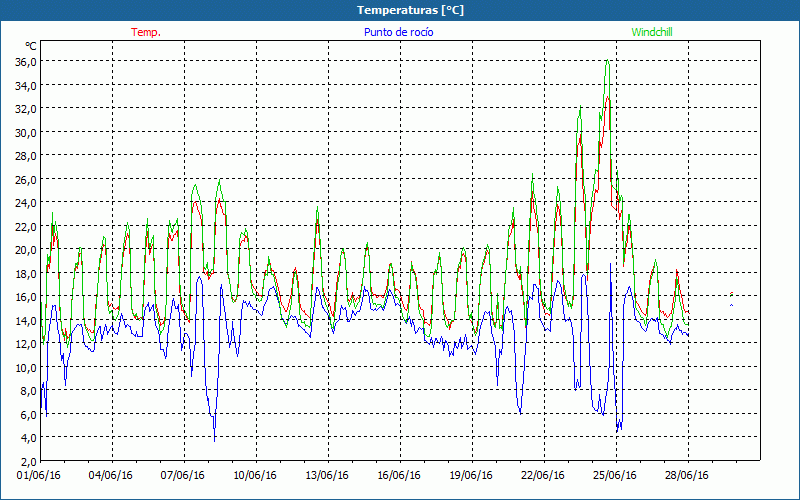Click the 36,0 y-axis value
The image size is (800, 500).
pyautogui.click(x=26, y=62)
